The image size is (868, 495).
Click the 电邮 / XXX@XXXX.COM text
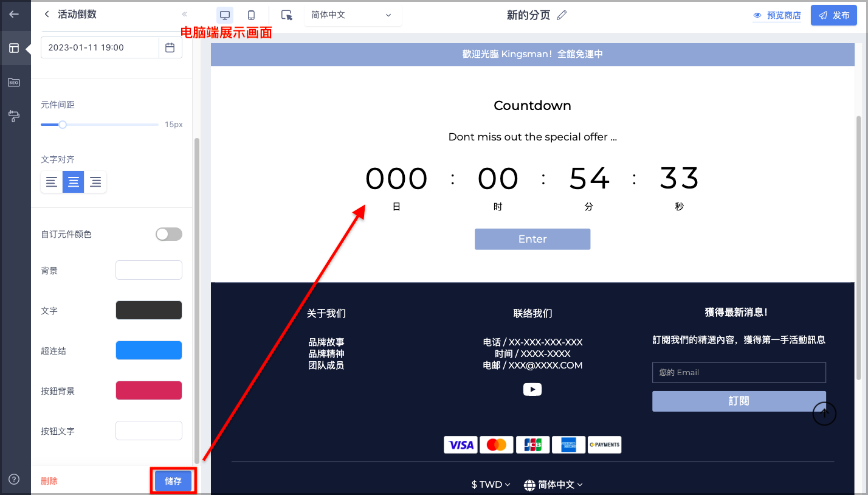532,365
